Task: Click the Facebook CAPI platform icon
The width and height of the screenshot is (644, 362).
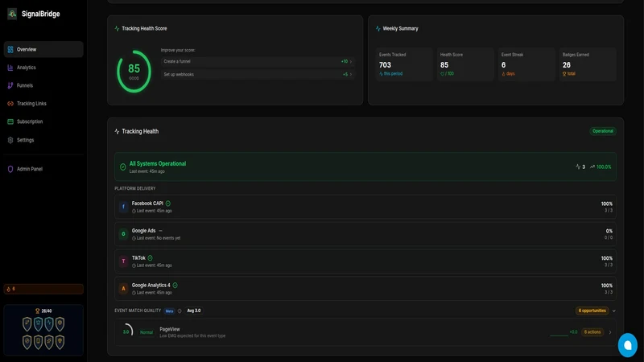Action: coord(123,207)
